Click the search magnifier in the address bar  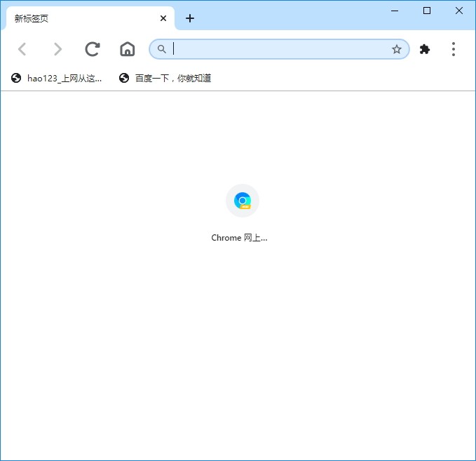[162, 49]
